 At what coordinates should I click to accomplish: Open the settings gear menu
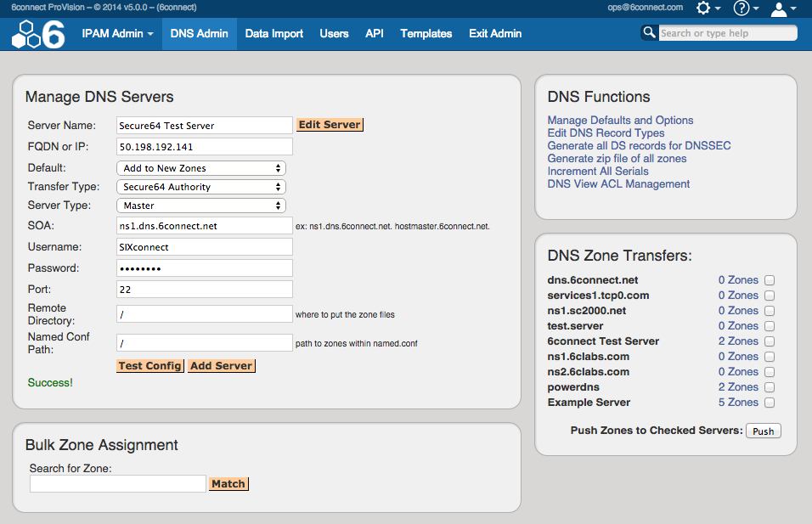click(708, 8)
